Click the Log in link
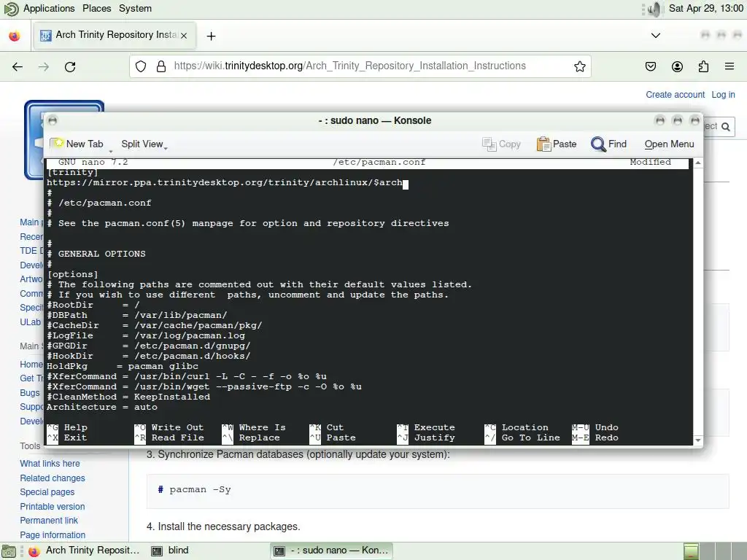Viewport: 747px width, 560px height. point(723,95)
